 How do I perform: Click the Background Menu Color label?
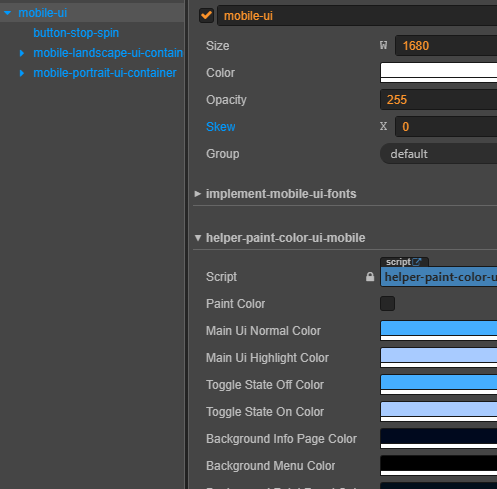(x=271, y=466)
